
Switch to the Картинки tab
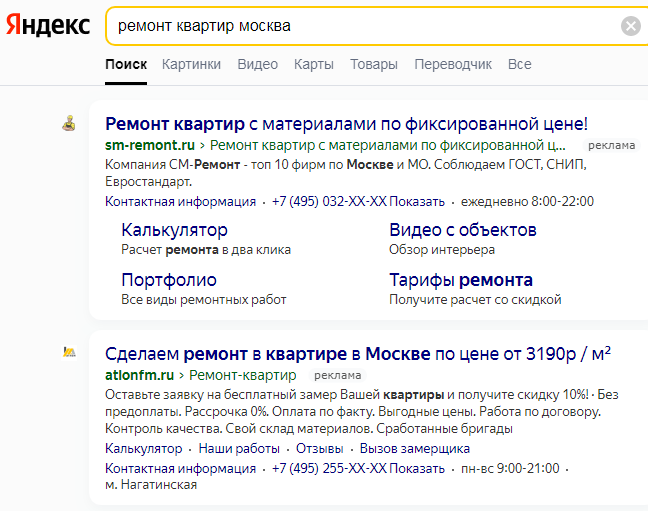point(191,64)
